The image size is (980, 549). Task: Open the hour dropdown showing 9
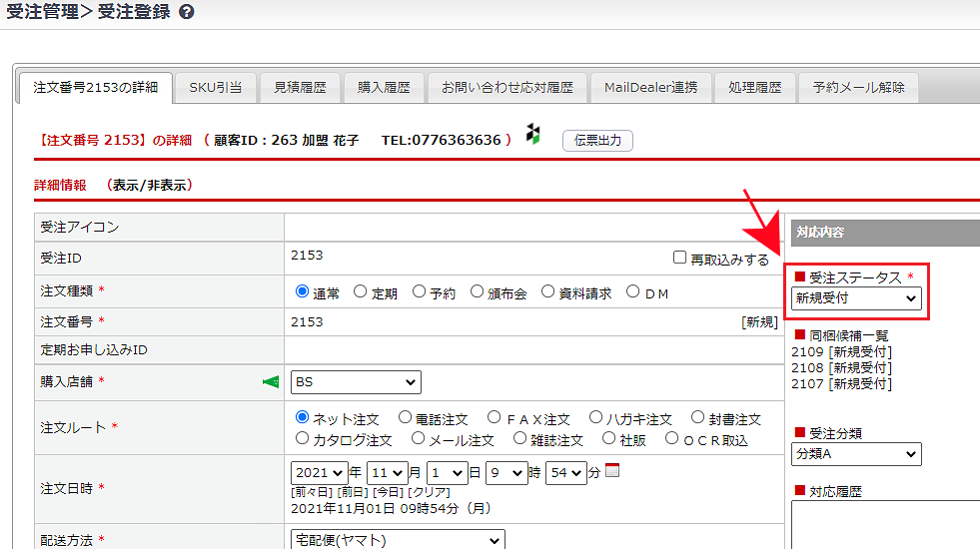pos(506,473)
